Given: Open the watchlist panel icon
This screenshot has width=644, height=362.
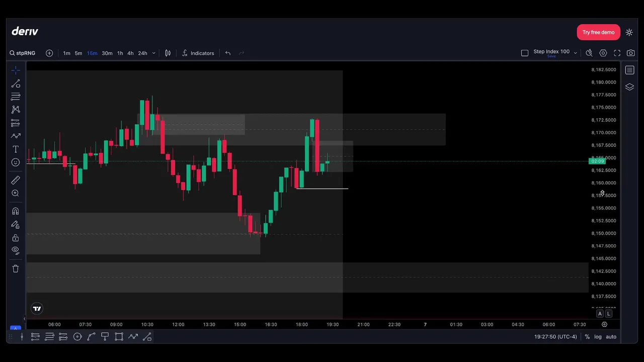Looking at the screenshot, I should (630, 70).
